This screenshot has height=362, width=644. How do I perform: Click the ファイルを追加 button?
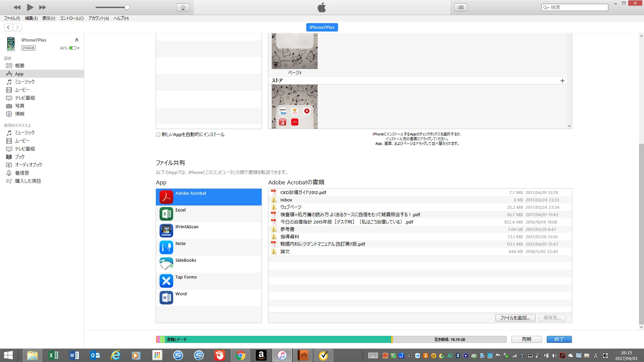[515, 318]
